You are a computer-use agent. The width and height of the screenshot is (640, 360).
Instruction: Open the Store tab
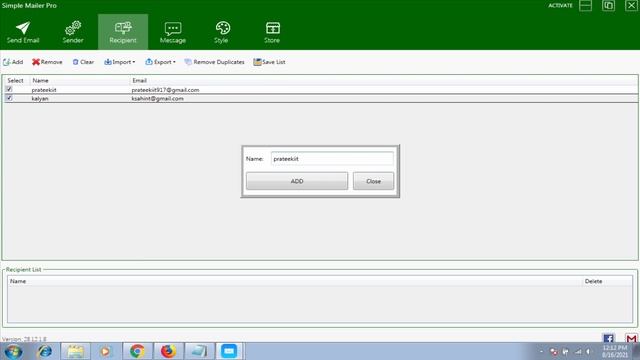(x=272, y=32)
